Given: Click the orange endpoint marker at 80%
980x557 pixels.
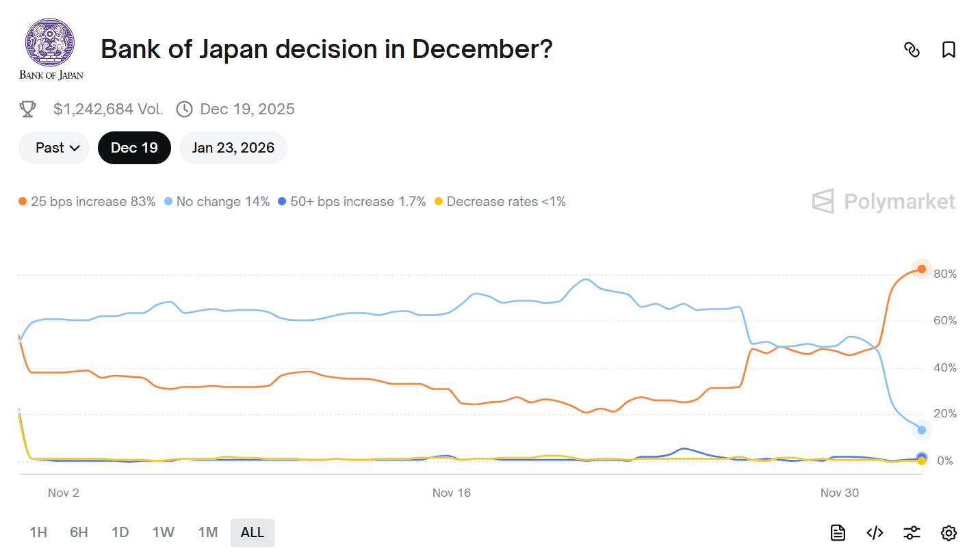Looking at the screenshot, I should click(x=921, y=269).
